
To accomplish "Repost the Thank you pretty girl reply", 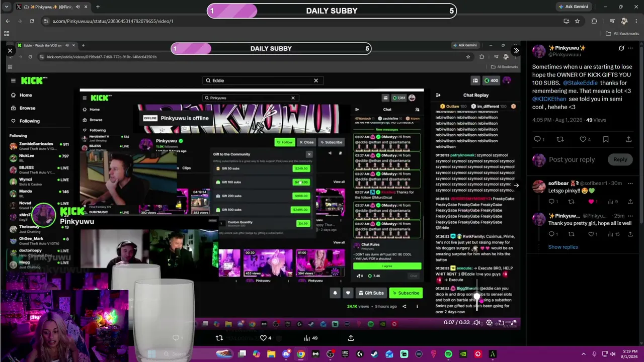I will pos(571,234).
